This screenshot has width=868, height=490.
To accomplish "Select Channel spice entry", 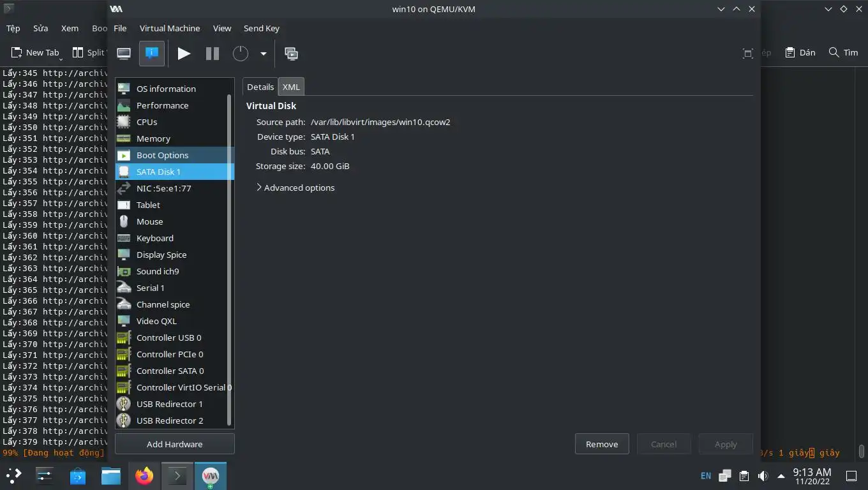I will point(174,304).
